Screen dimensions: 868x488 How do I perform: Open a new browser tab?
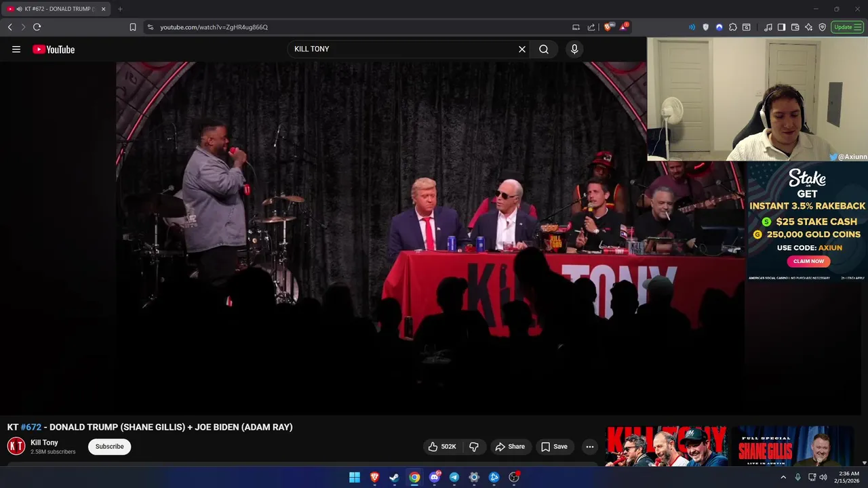120,9
